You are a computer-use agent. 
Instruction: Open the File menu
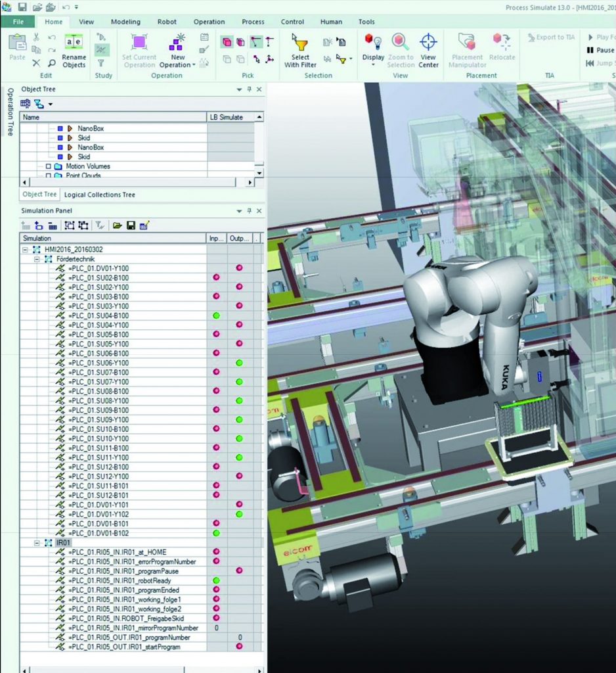point(18,22)
